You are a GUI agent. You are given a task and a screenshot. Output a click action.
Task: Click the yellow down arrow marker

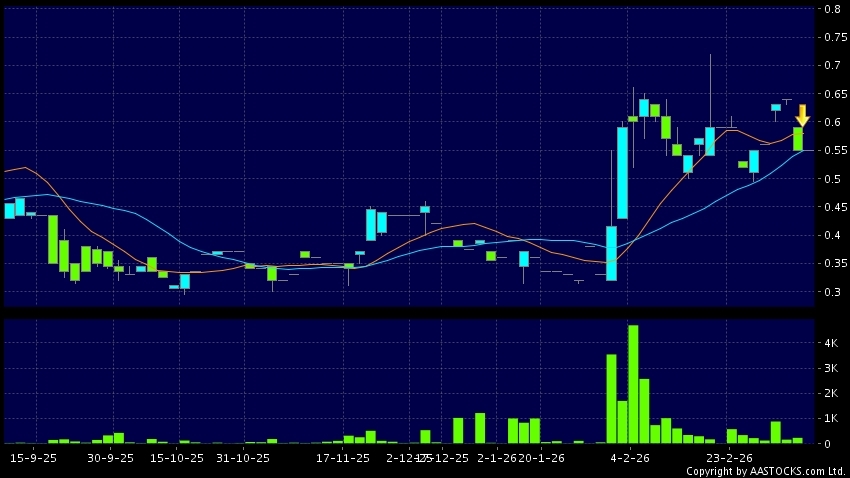pyautogui.click(x=802, y=115)
